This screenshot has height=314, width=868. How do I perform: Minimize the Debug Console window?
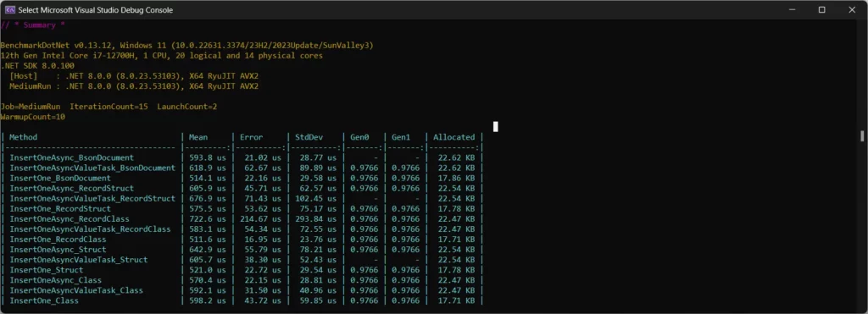pyautogui.click(x=792, y=10)
